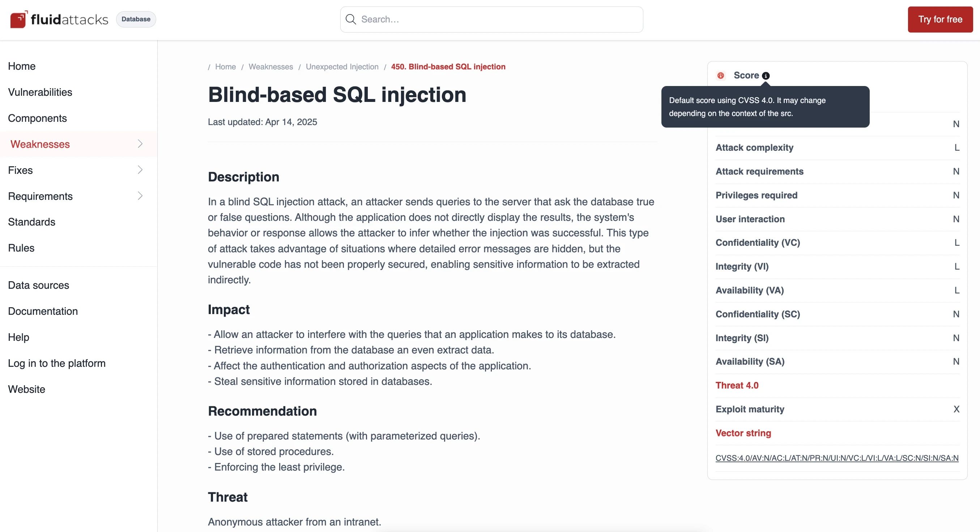Open the Home sidebar item

coord(22,66)
